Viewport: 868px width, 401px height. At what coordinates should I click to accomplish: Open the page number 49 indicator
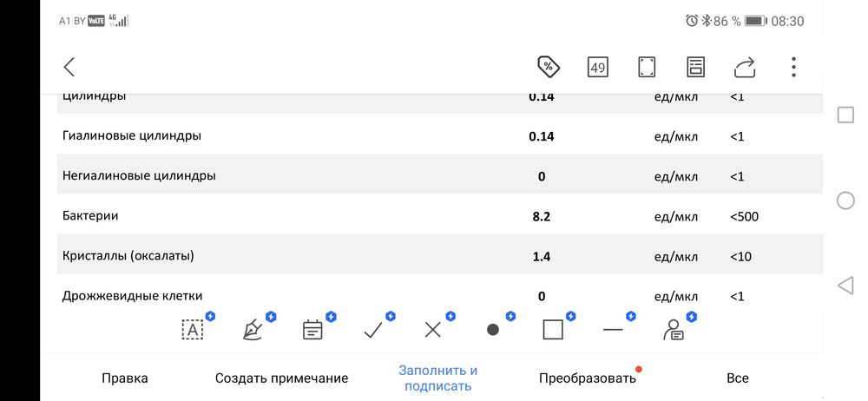tap(598, 67)
